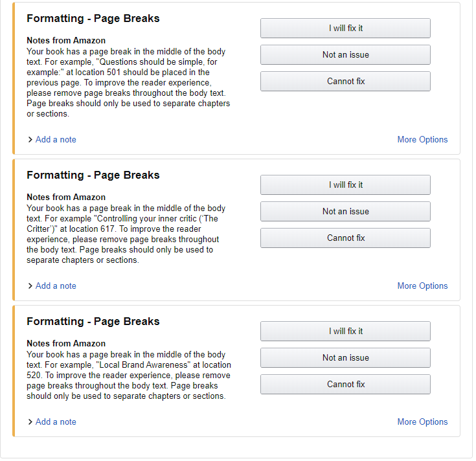Expand Add a note for 'Questions should be simple' issue
This screenshot has width=476, height=461.
click(x=56, y=140)
